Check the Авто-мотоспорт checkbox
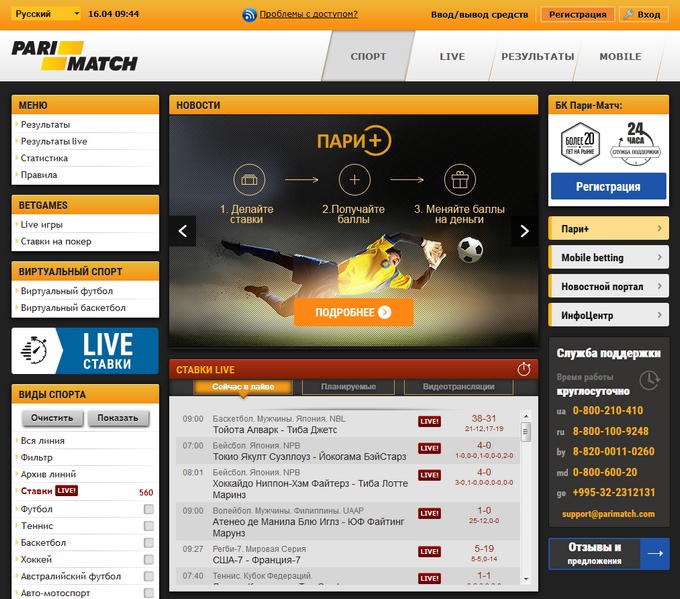 149,593
